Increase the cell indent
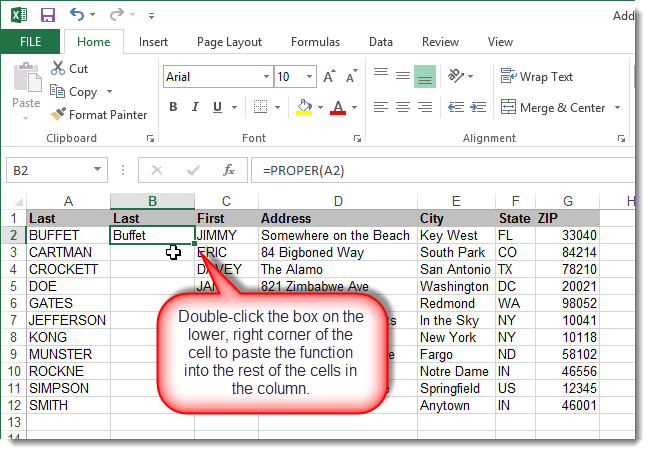Screen dimensions: 650x454 (478, 107)
